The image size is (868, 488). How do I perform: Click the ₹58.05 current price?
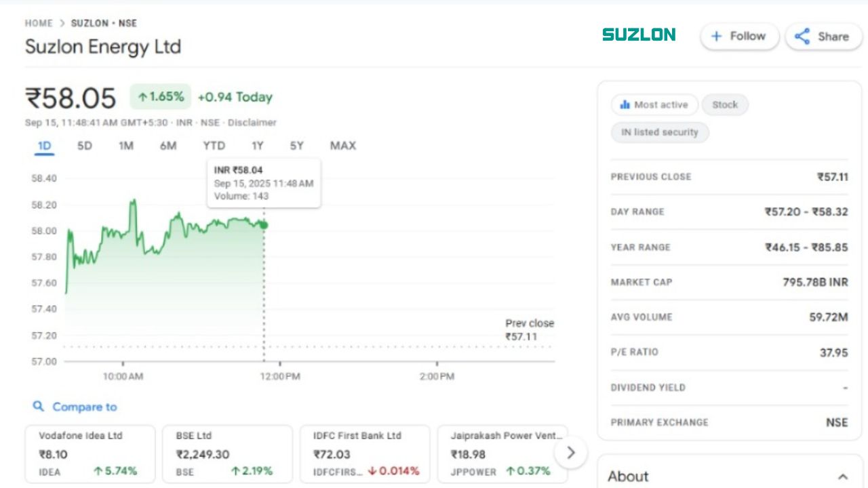[71, 98]
